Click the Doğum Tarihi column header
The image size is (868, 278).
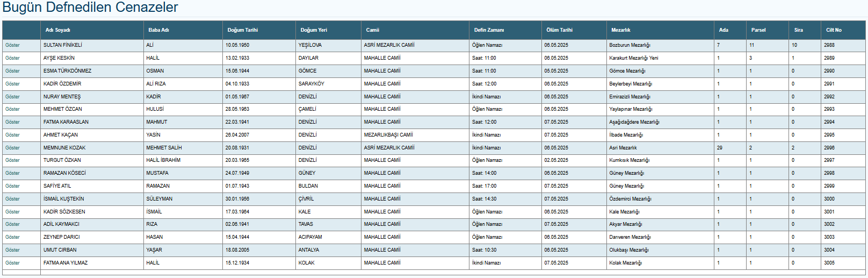pyautogui.click(x=242, y=30)
